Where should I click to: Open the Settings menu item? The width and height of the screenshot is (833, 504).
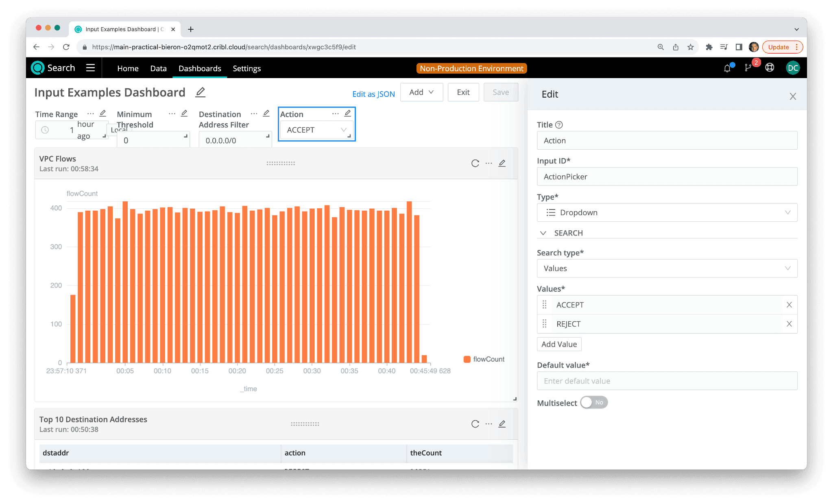(x=246, y=68)
